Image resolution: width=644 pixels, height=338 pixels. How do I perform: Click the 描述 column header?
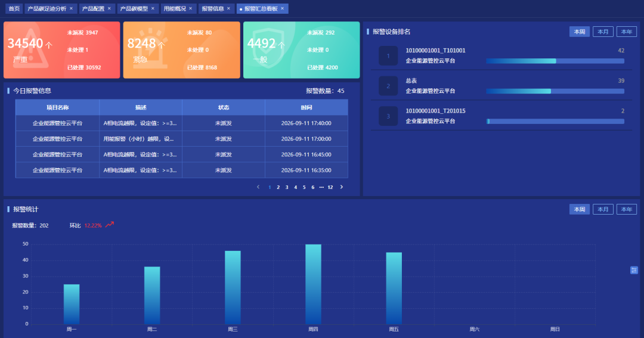point(141,107)
